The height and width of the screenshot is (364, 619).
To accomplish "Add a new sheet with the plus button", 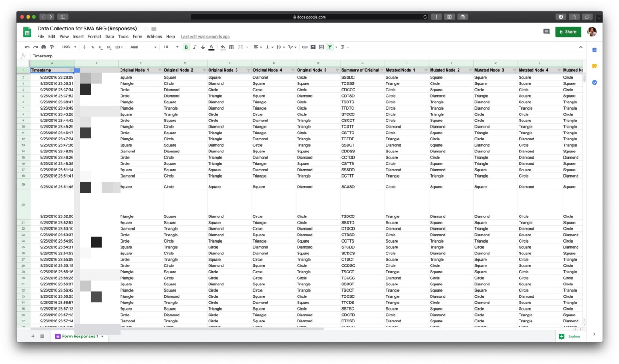I will [33, 336].
